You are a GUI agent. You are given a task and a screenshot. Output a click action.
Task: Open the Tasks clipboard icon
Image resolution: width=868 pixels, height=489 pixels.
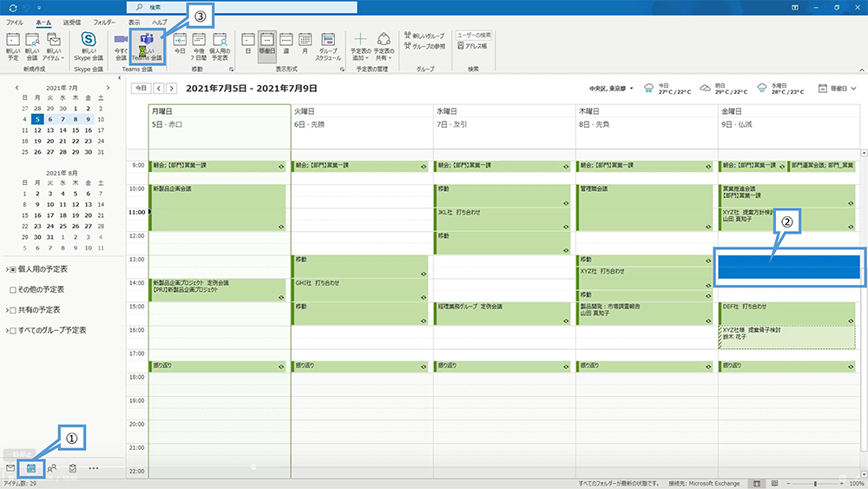73,468
